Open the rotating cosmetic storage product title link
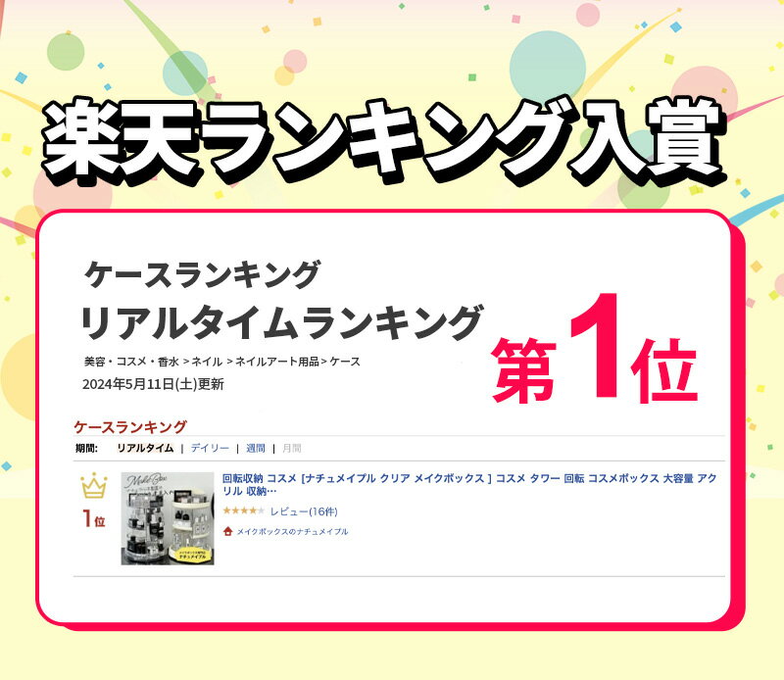Screen dimensions: 784x680 469,484
